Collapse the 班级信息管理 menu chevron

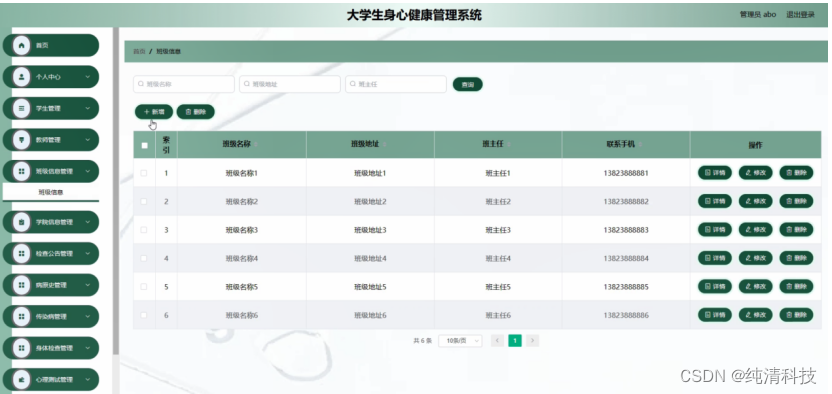88,171
